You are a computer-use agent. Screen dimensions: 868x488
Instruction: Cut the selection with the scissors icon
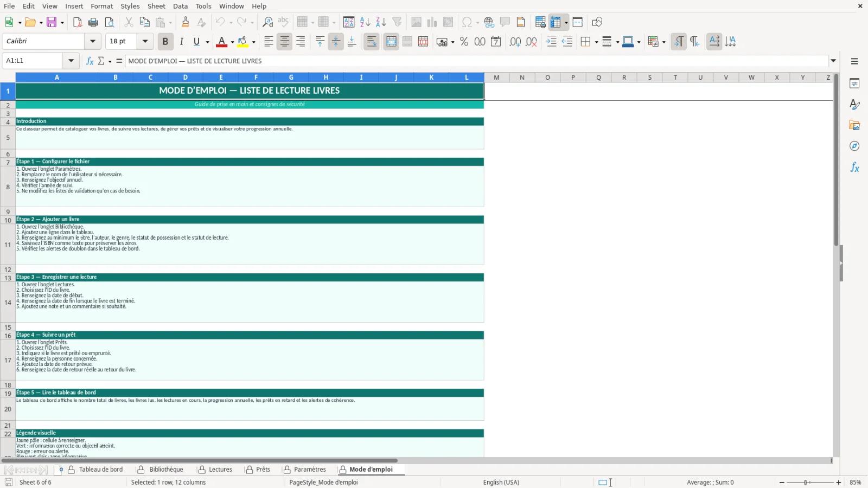(129, 22)
